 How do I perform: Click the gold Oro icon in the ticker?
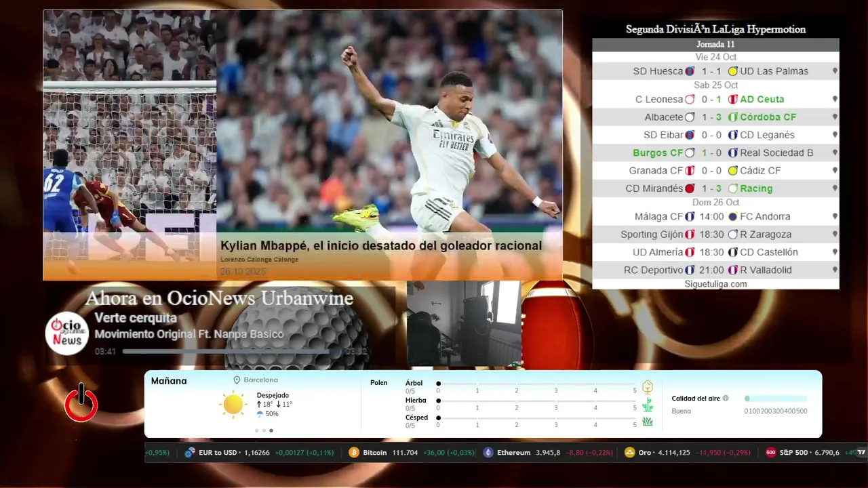pos(629,453)
